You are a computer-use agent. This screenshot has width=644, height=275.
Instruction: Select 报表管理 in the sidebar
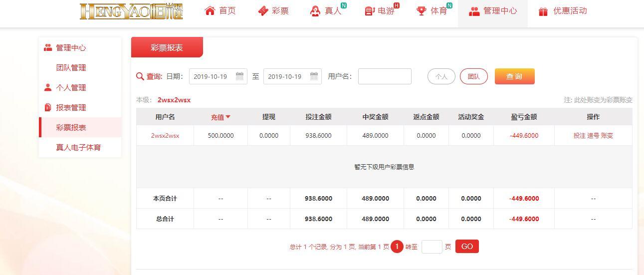[x=71, y=107]
